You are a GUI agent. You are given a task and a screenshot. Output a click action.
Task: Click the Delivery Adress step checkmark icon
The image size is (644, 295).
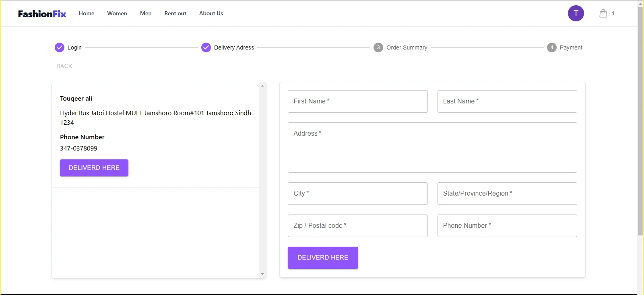coord(206,47)
